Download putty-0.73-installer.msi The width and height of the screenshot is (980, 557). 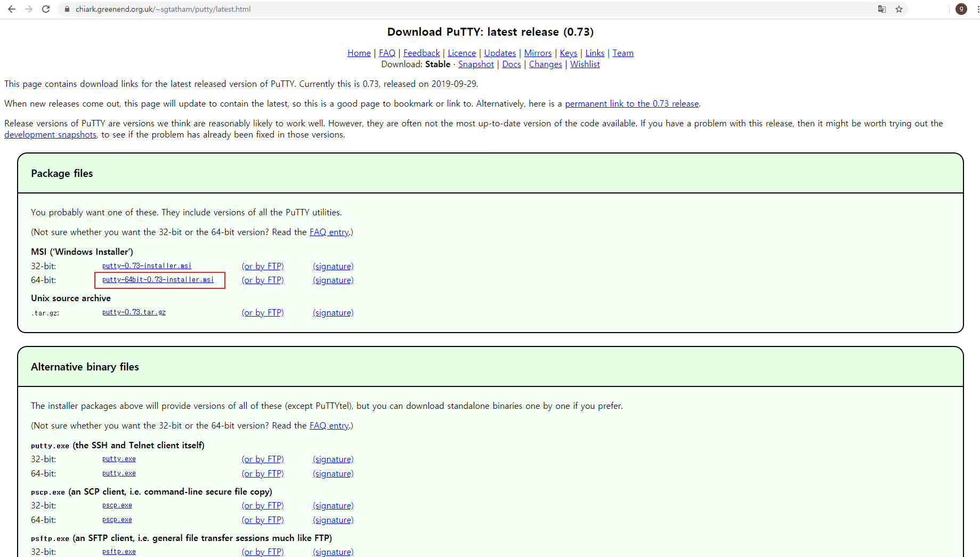click(147, 265)
